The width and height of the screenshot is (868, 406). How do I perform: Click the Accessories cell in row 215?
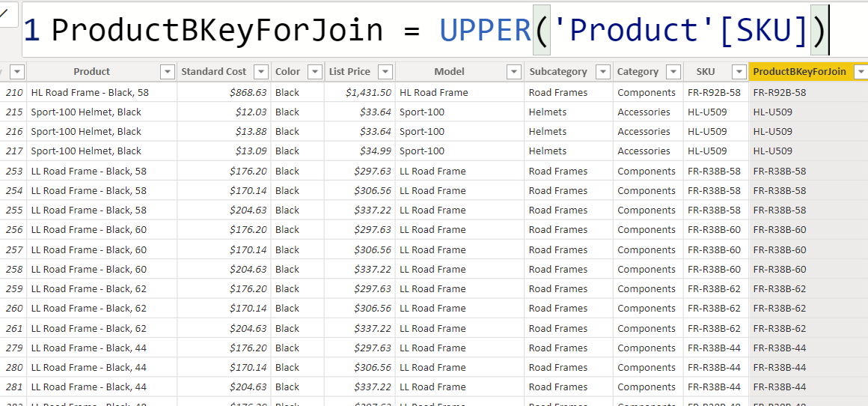(x=644, y=112)
